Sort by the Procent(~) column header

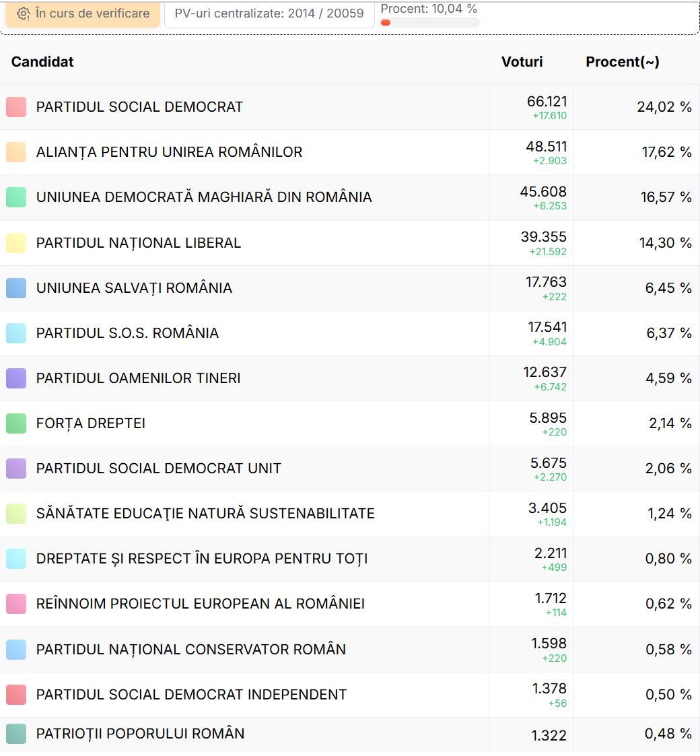[622, 62]
